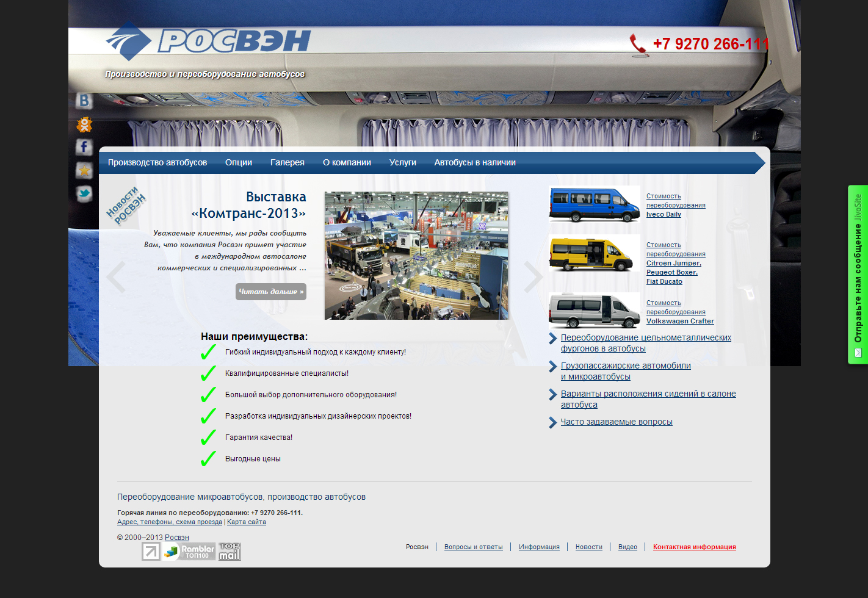
Task: Click heading Переоборудование микроавтобусов, производство автобусов
Action: [x=241, y=497]
